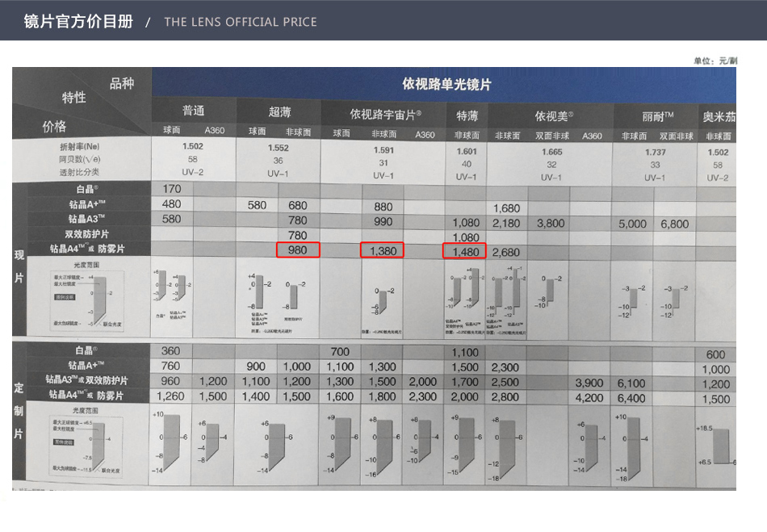Image resolution: width=767 pixels, height=532 pixels.
Task: Select the 2,180 price cell
Action: click(x=506, y=224)
